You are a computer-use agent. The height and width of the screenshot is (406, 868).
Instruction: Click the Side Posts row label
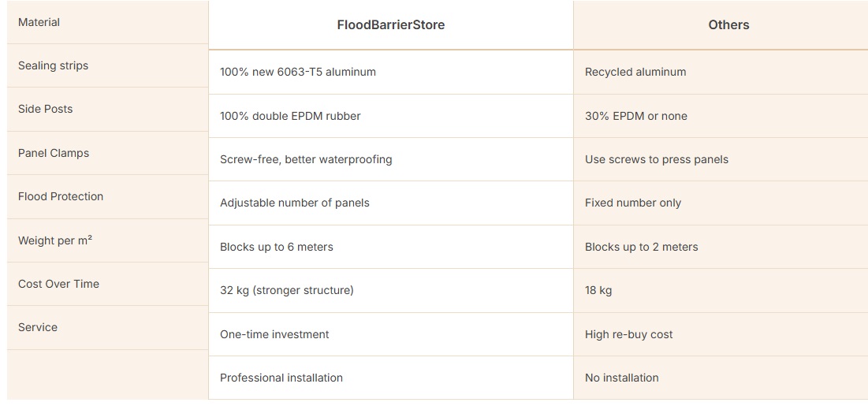(x=46, y=109)
